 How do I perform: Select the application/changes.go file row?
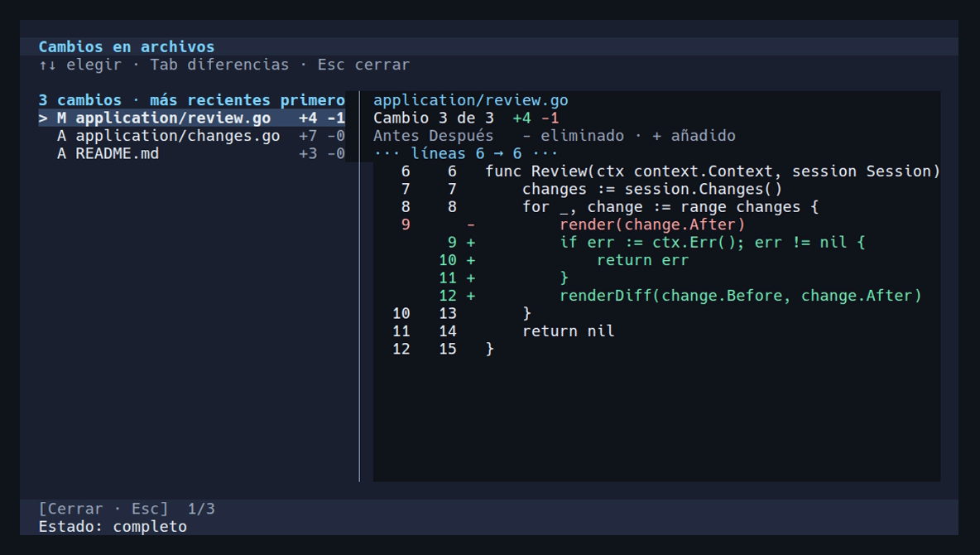click(x=192, y=136)
